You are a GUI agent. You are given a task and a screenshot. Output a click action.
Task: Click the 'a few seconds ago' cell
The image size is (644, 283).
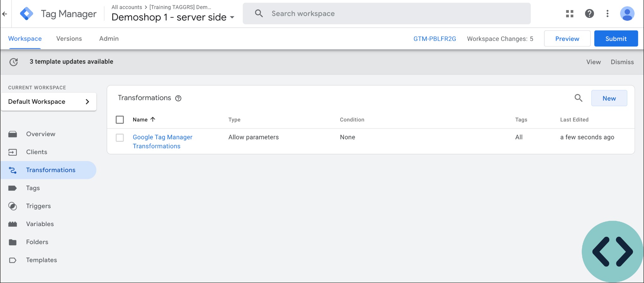587,137
